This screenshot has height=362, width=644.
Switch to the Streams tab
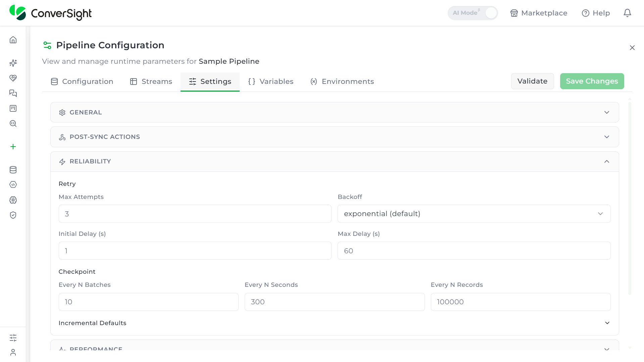click(x=151, y=82)
